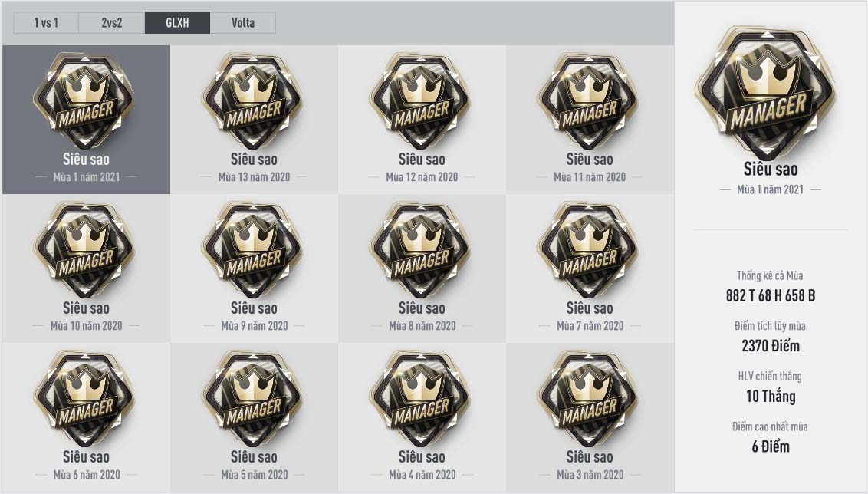
Task: Open the Volta tab
Action: click(243, 23)
